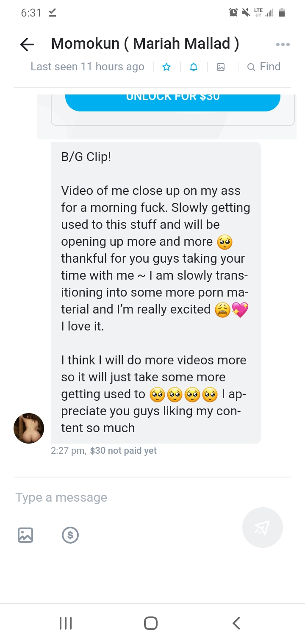Screen dimensions: 305x644
Task: Open Android recent apps button
Action: pos(66,623)
